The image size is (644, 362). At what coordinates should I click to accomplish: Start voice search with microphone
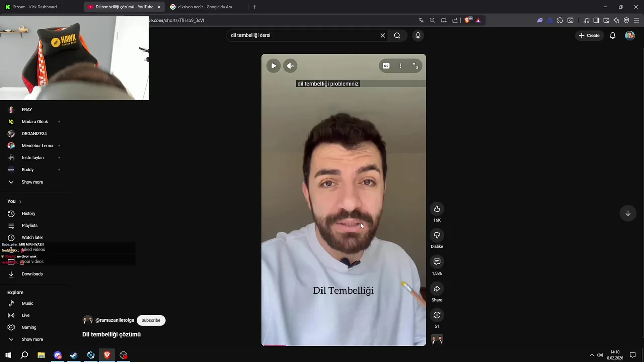[x=418, y=35]
